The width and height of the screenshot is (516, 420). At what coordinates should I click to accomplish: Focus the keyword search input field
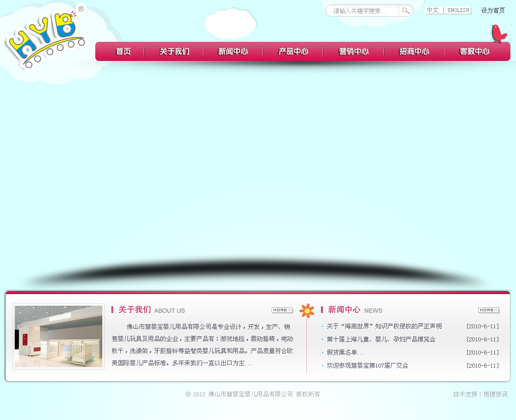pos(363,11)
